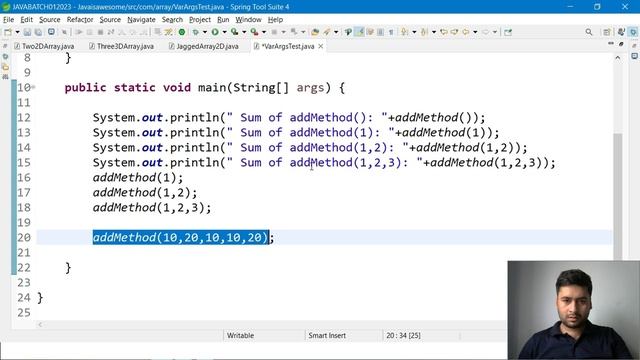
Task: Open the File menu
Action: click(x=8, y=20)
